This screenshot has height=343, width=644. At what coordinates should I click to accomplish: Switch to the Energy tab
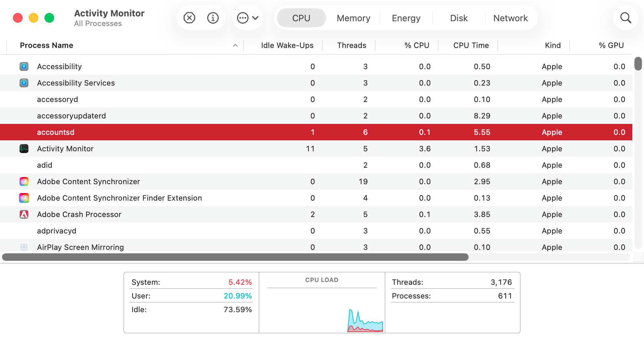tap(406, 18)
